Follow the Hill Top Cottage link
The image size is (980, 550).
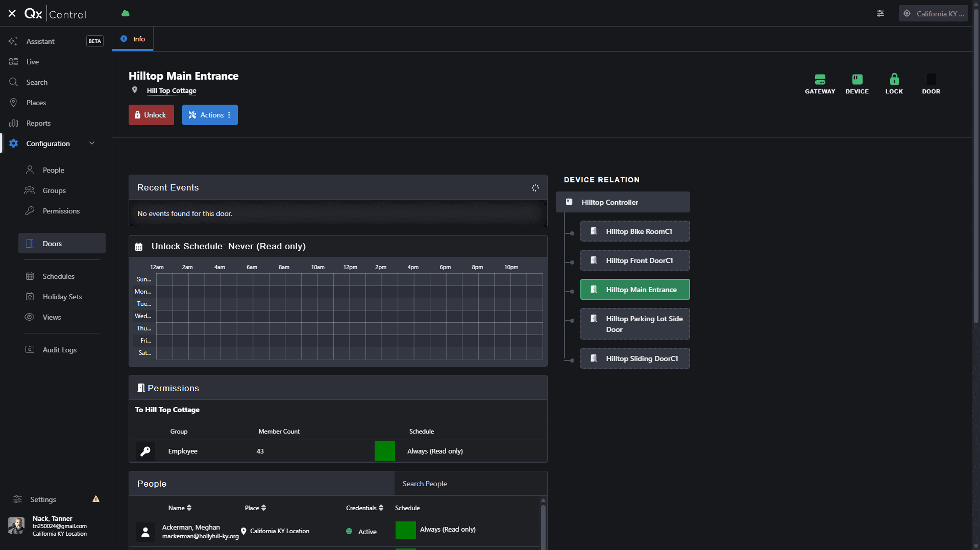click(171, 91)
